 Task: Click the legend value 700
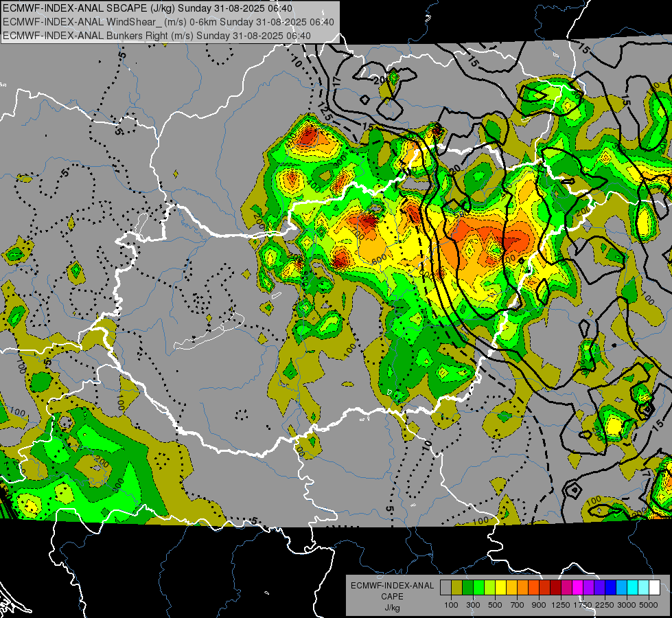518,605
